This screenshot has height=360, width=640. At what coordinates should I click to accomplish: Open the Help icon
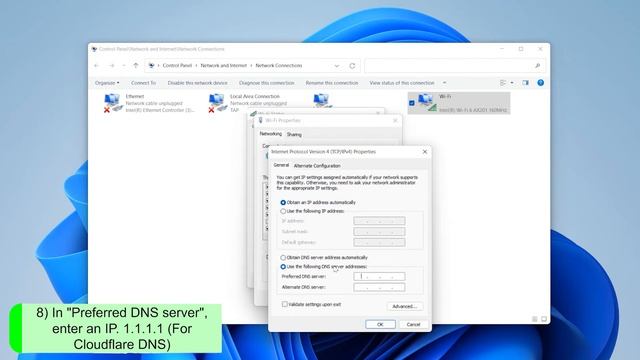(x=540, y=83)
